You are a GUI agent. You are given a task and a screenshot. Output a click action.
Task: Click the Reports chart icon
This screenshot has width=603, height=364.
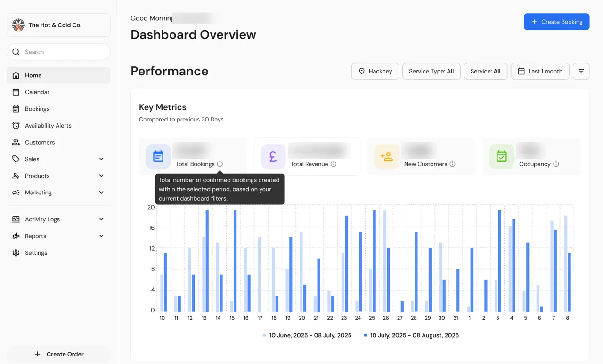tap(16, 236)
